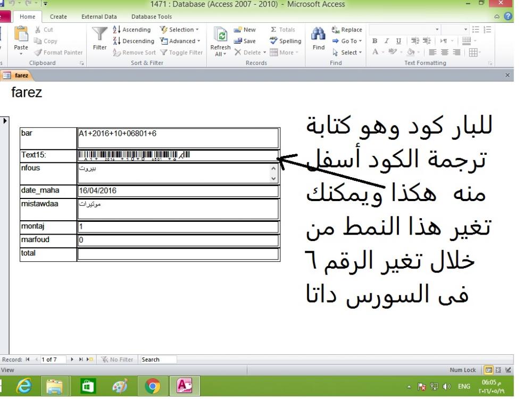Open Google Chrome from taskbar
The width and height of the screenshot is (532, 399).
click(x=152, y=386)
